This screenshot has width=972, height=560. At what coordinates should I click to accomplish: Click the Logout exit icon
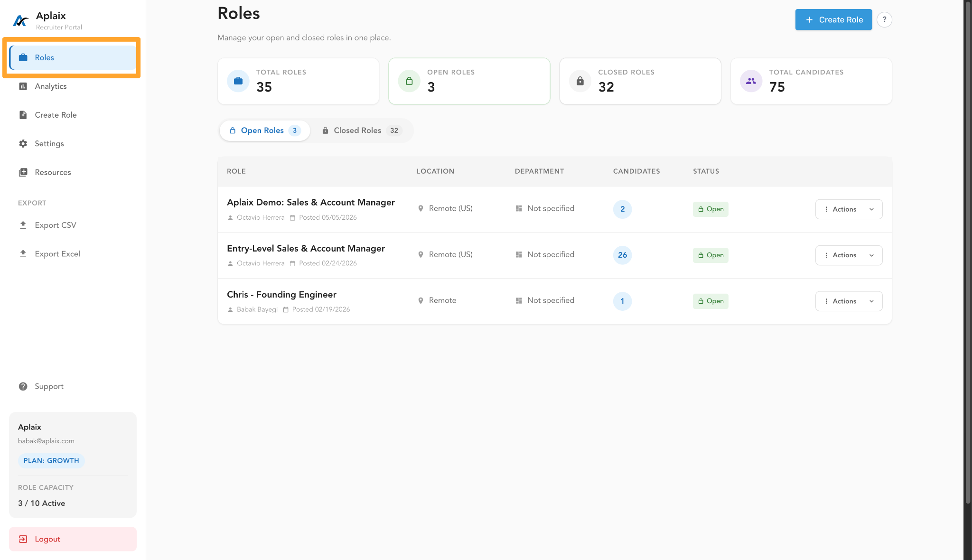tap(23, 539)
